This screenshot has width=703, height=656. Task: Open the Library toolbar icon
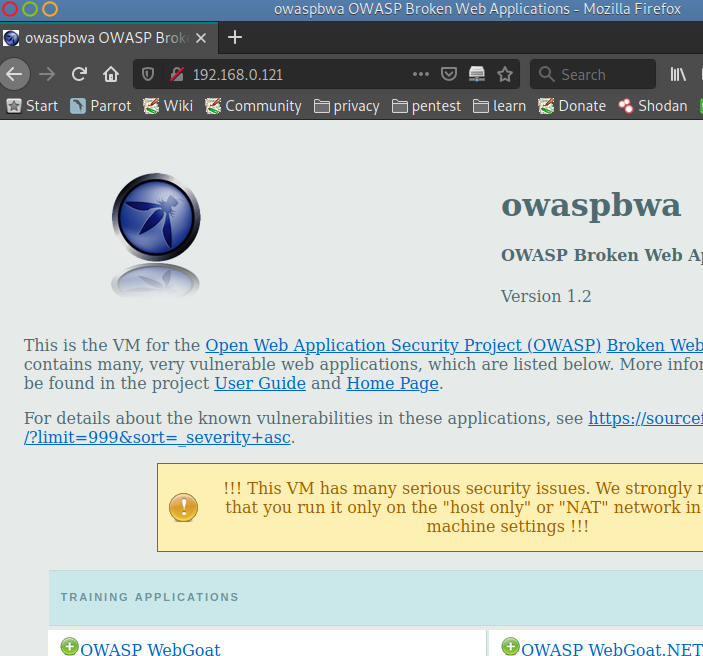[x=678, y=74]
